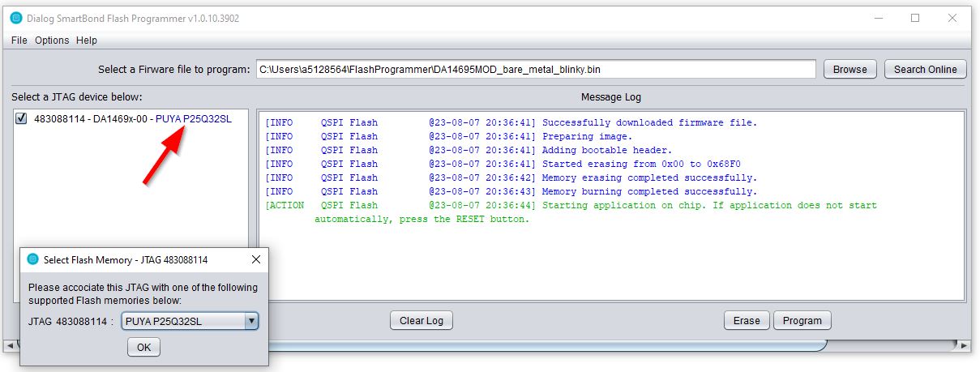Minimize the Flash Programmer window
This screenshot has height=372, width=980.
pyautogui.click(x=878, y=18)
